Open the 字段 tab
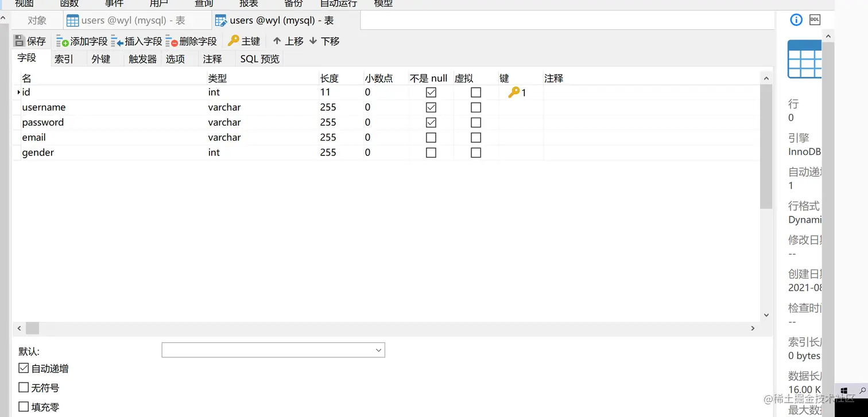The height and width of the screenshot is (417, 868). [x=27, y=58]
